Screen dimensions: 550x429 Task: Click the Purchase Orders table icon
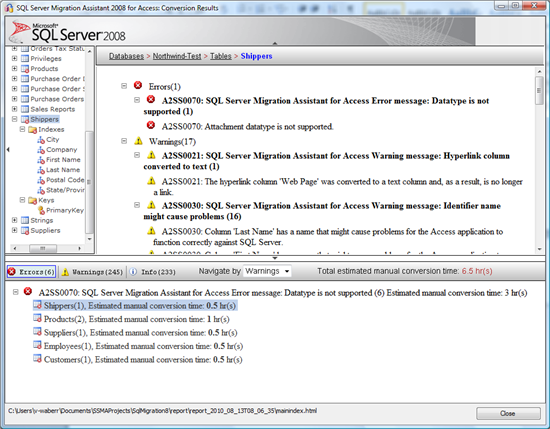point(25,99)
